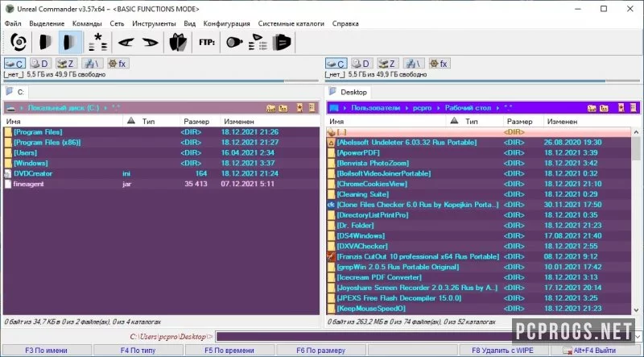Open network drive button in right panel

click(414, 64)
